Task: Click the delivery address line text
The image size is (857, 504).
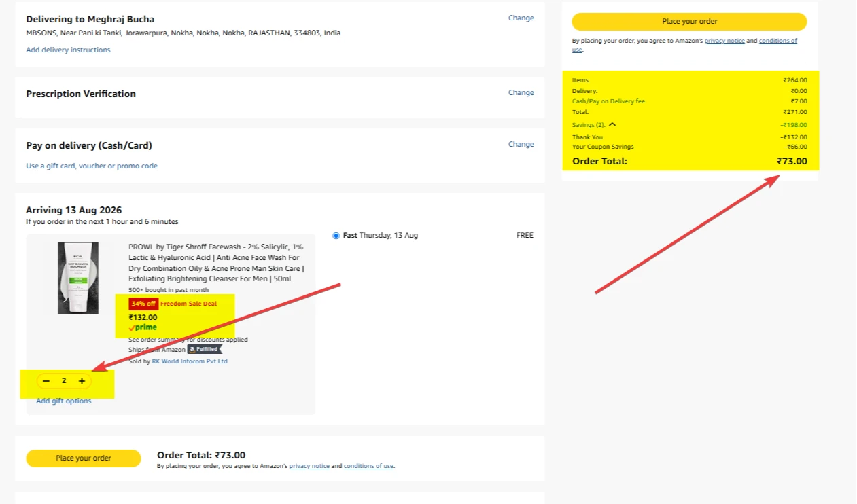Action: pos(183,33)
